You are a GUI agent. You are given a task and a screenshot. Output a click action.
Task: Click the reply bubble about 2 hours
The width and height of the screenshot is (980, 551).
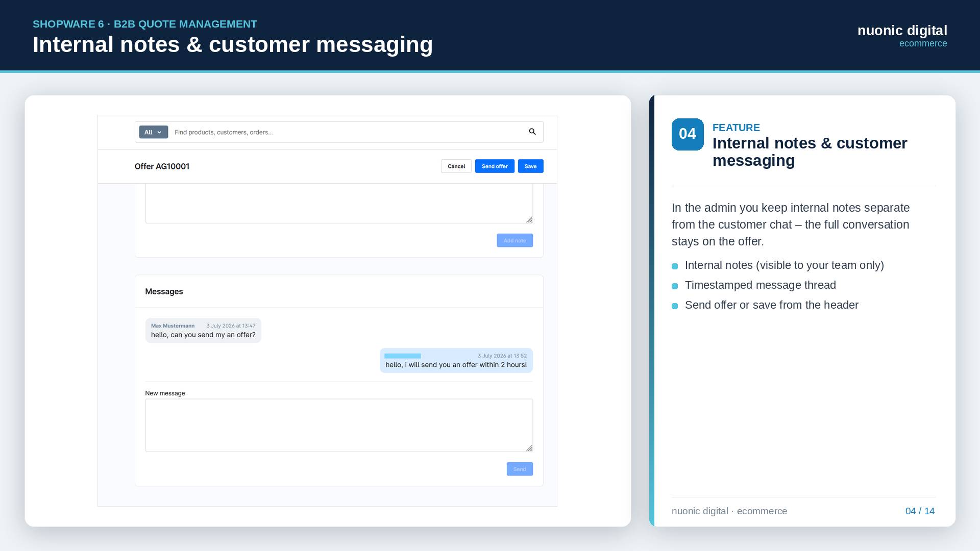[x=456, y=361]
